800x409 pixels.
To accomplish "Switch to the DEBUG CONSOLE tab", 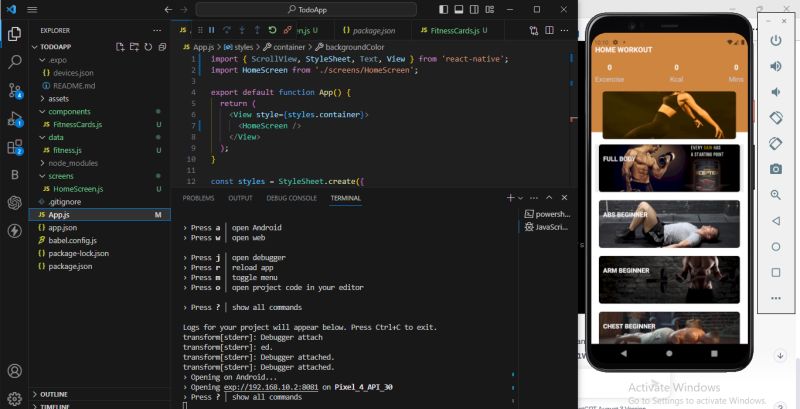I will [x=291, y=198].
